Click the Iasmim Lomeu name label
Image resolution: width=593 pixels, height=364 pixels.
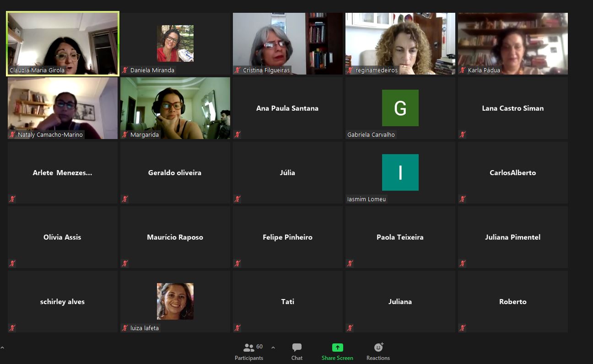click(367, 199)
